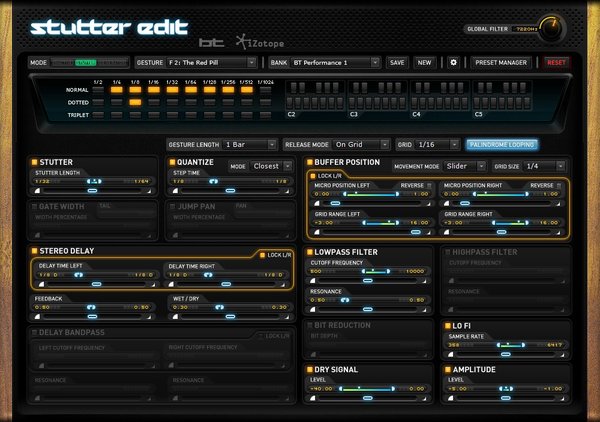The width and height of the screenshot is (600, 422).
Task: Click the Grid Range Right curve icon
Action: [447, 232]
